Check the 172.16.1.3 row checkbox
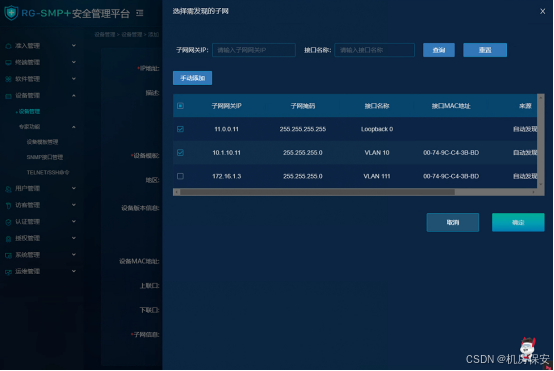The image size is (554, 371). 180,176
